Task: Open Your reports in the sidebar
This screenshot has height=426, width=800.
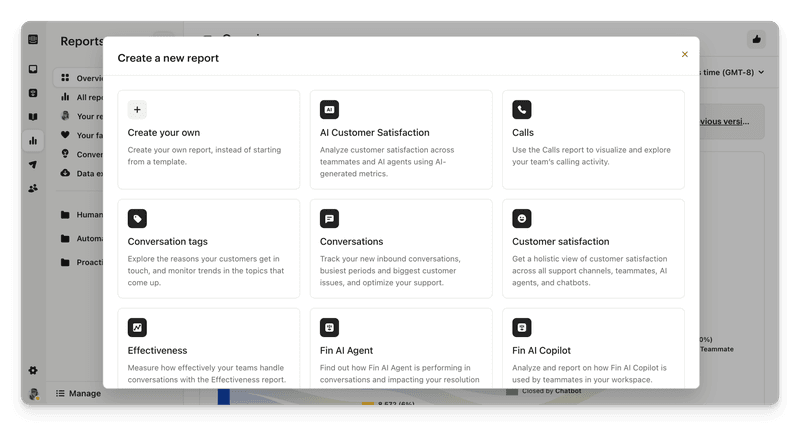Action: [x=81, y=116]
